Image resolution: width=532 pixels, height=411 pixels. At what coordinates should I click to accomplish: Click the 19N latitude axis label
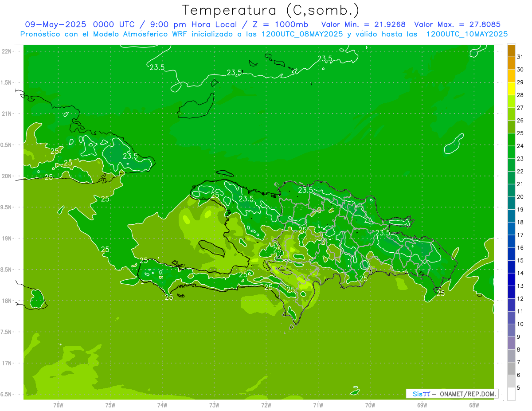[x=8, y=239]
